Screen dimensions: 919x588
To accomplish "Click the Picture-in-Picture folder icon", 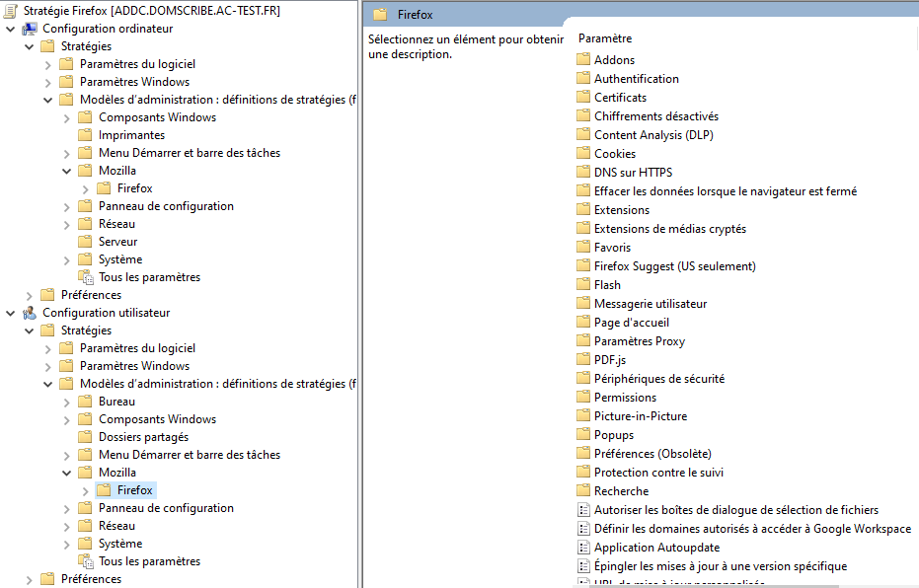I will click(x=583, y=415).
